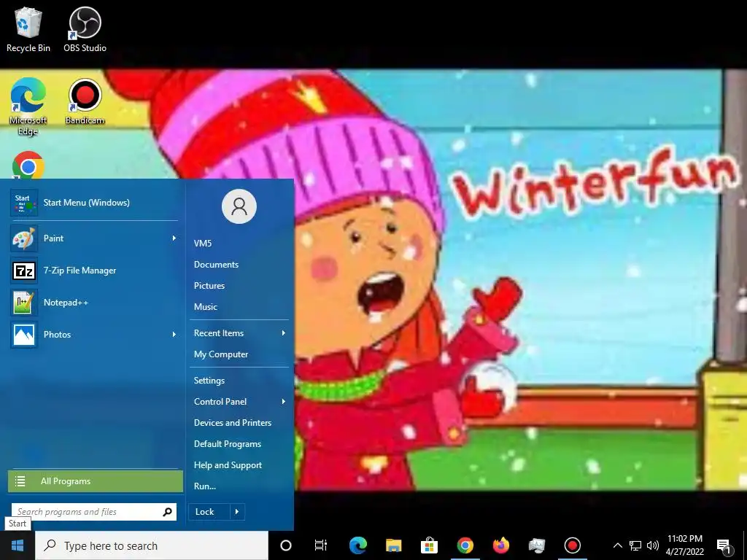747x560 pixels.
Task: Open the Recent Items entry
Action: coord(239,332)
